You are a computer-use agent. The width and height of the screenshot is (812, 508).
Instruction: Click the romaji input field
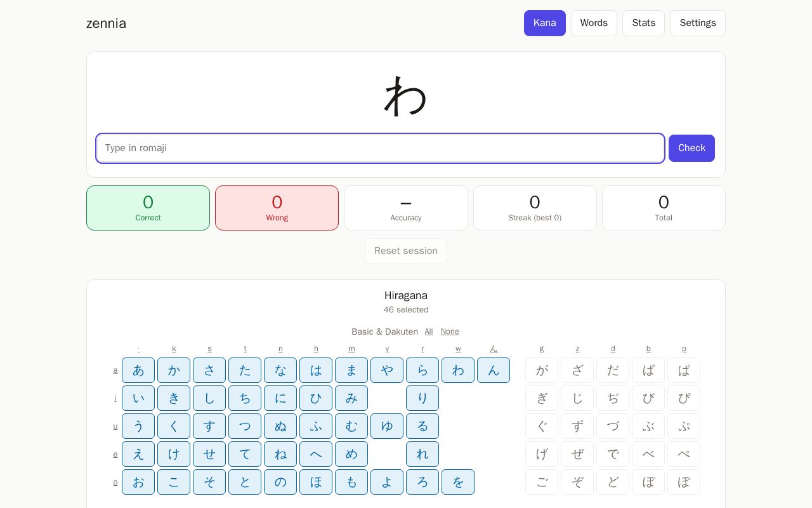click(x=380, y=148)
